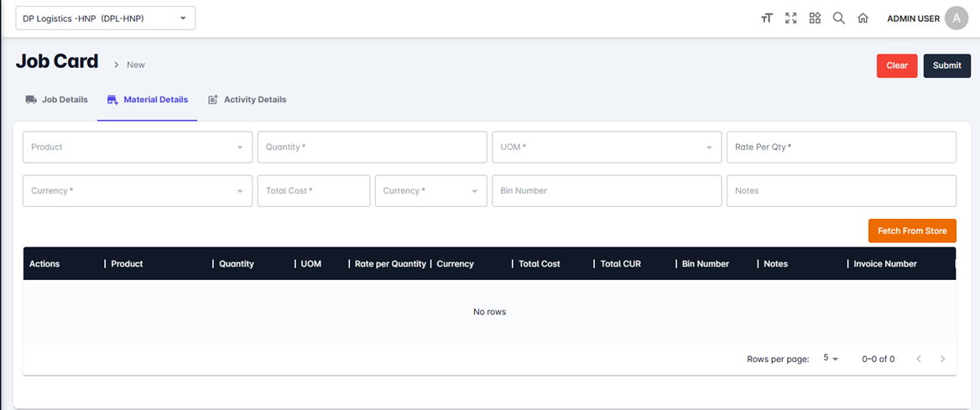Go to home via house icon
Image resolution: width=980 pixels, height=410 pixels.
[863, 18]
